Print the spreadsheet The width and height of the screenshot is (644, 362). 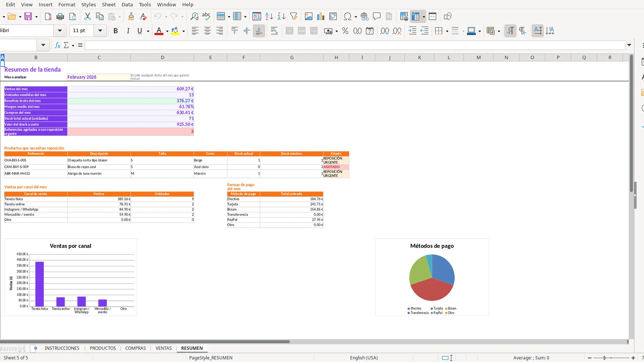click(x=60, y=16)
